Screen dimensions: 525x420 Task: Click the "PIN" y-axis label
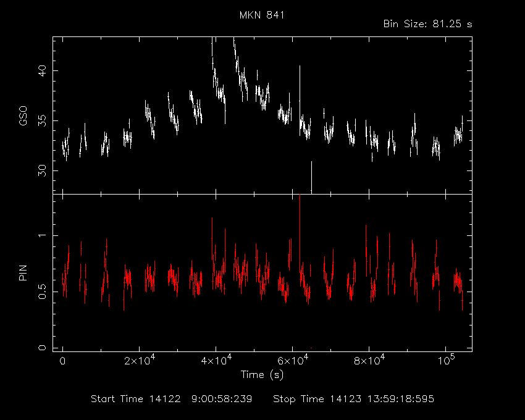click(23, 272)
